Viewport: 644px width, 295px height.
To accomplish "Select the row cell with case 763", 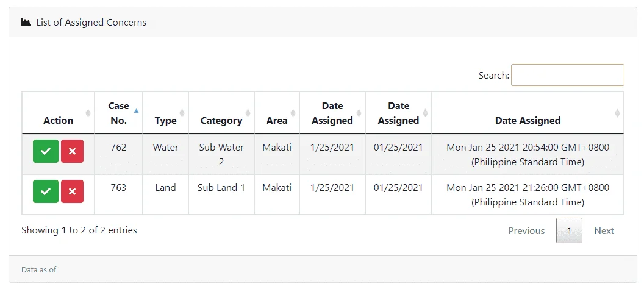I will tap(119, 194).
